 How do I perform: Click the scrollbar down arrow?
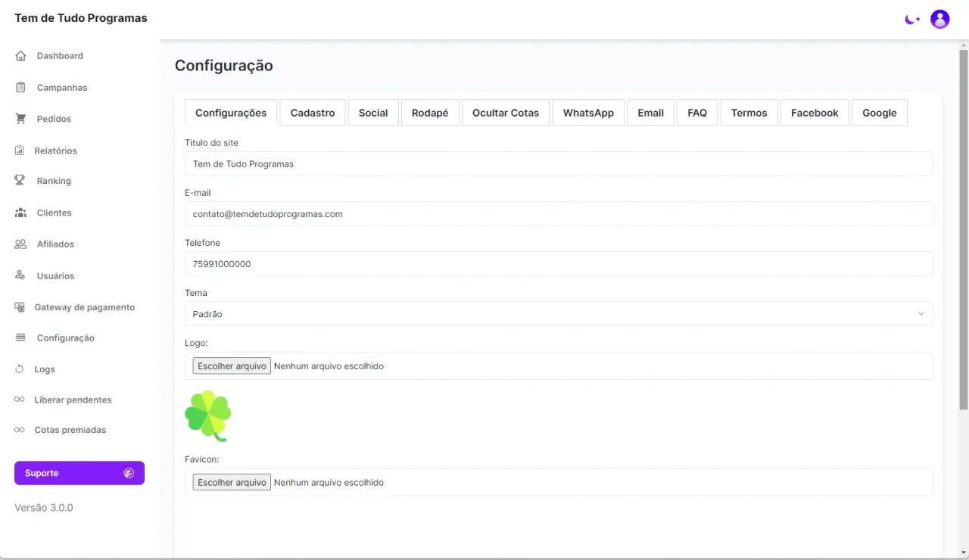click(x=964, y=552)
